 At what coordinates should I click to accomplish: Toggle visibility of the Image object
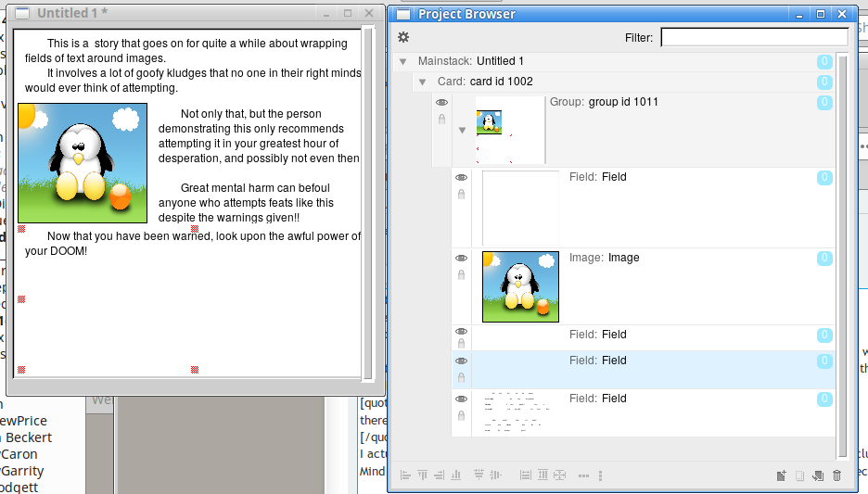[x=461, y=259]
